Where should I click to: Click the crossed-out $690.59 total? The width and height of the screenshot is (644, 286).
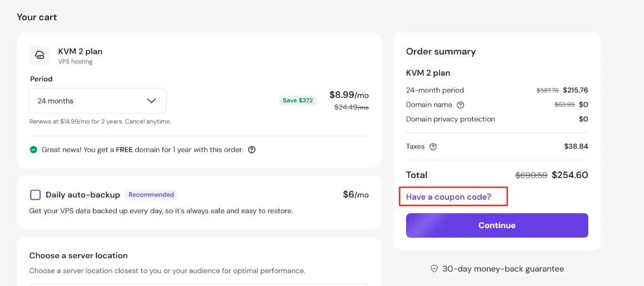point(531,175)
